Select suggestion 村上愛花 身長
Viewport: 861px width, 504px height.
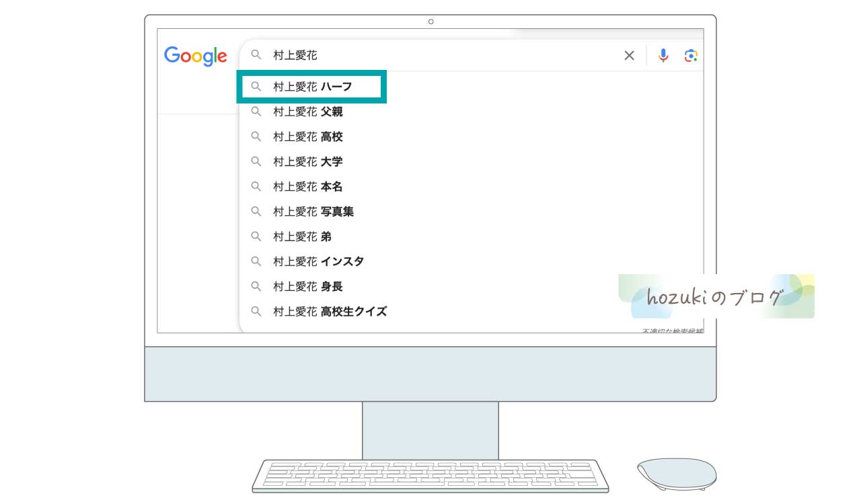tap(471, 286)
